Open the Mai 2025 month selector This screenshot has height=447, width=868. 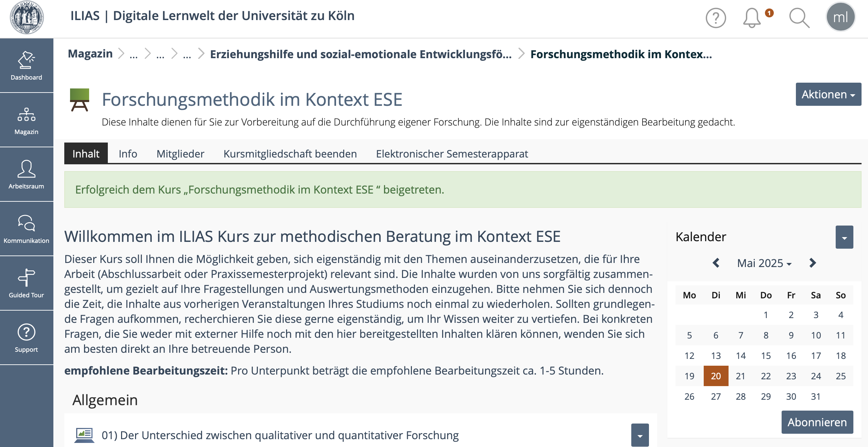click(x=764, y=263)
